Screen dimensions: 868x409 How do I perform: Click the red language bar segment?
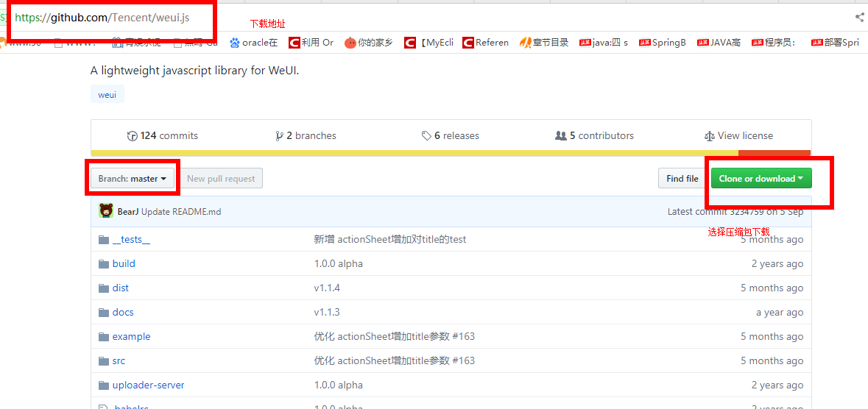[775, 153]
